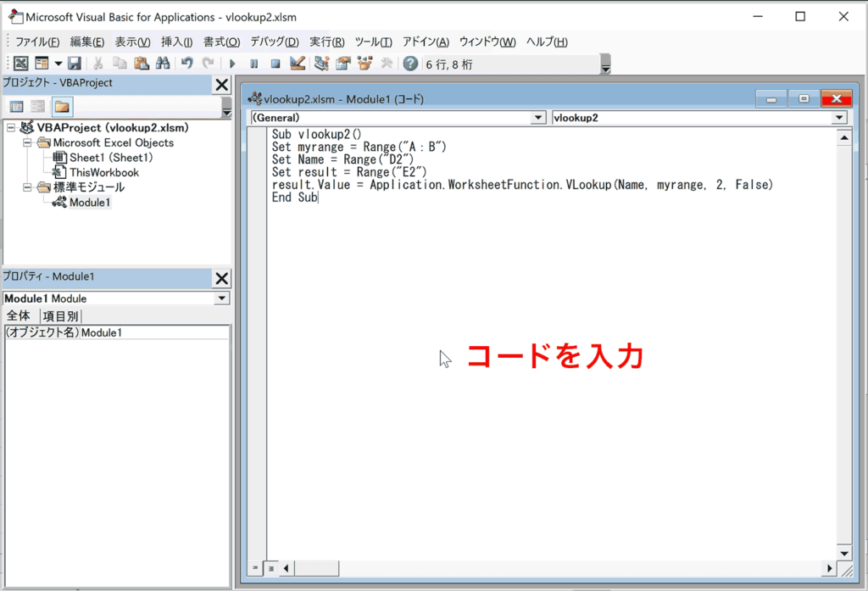This screenshot has height=591, width=868.
Task: Click the code line Set myrange
Action: [359, 147]
